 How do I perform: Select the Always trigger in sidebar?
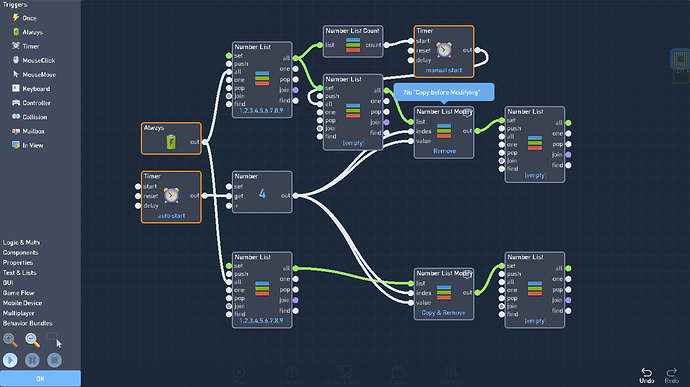[27, 32]
